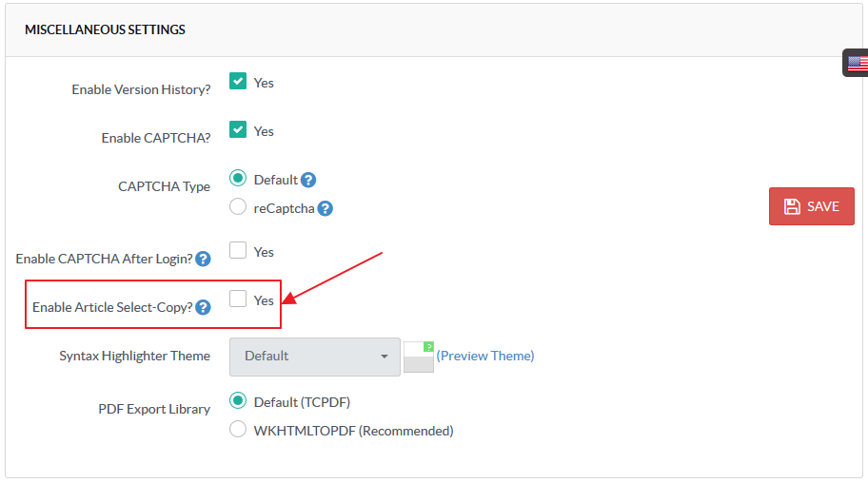Viewport: 868px width, 483px height.
Task: Click help icon for Article Select-Copy
Action: pos(203,307)
